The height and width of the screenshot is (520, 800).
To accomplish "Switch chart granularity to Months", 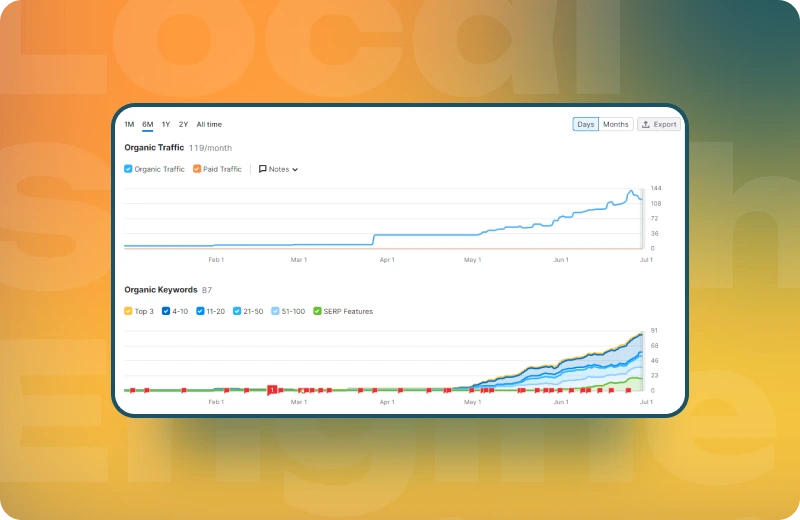I will [x=616, y=125].
